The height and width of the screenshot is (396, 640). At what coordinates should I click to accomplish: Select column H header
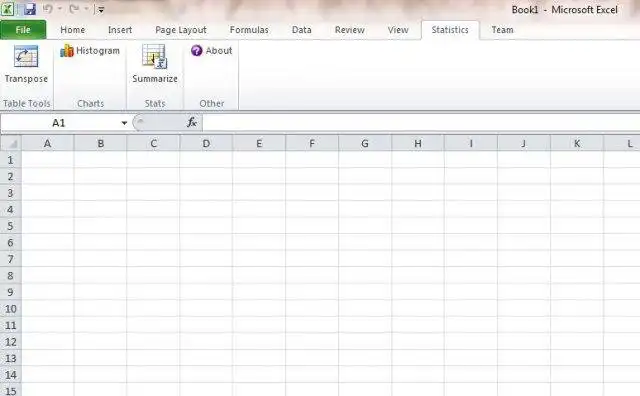(x=418, y=143)
